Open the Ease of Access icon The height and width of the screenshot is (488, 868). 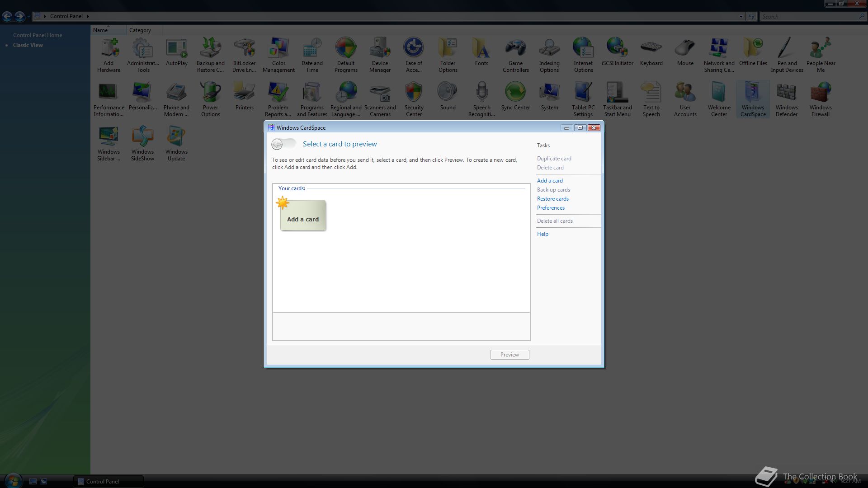(x=414, y=55)
